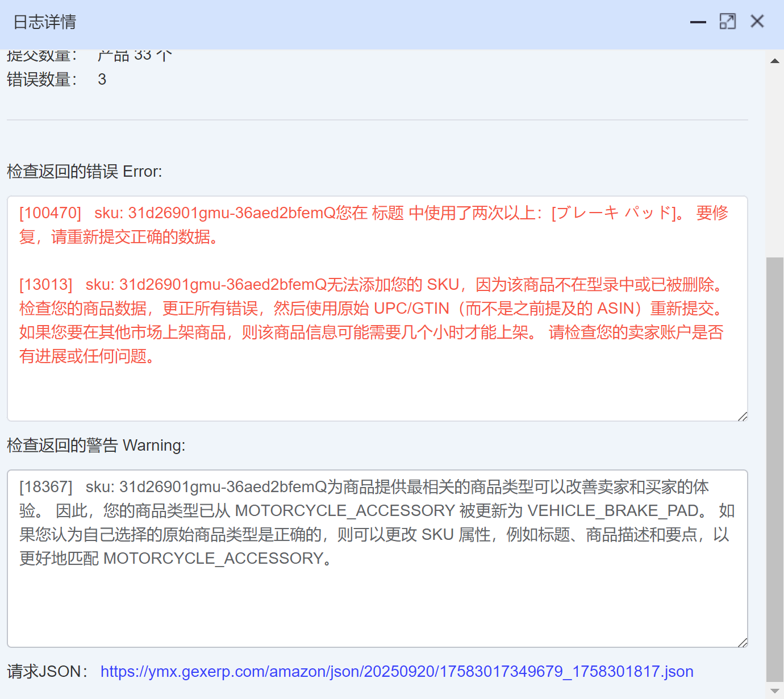Click the 请求JSON label
Image resolution: width=784 pixels, height=699 pixels.
coord(47,672)
